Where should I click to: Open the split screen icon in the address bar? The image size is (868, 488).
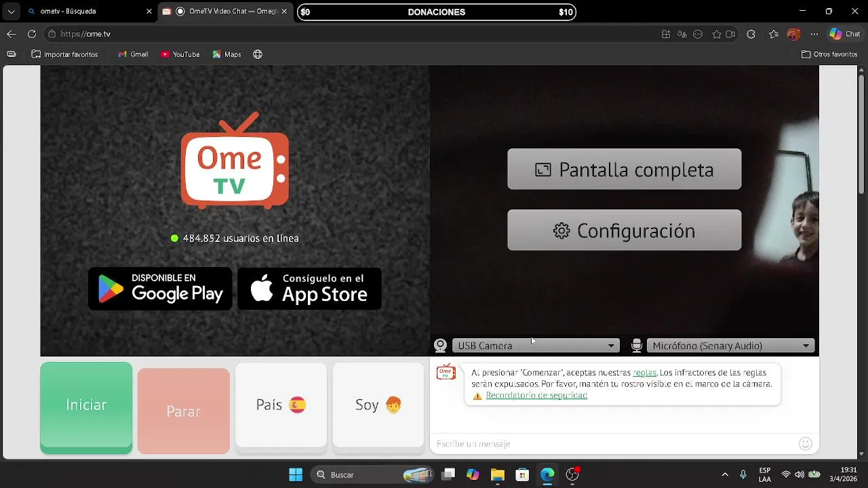(x=666, y=34)
